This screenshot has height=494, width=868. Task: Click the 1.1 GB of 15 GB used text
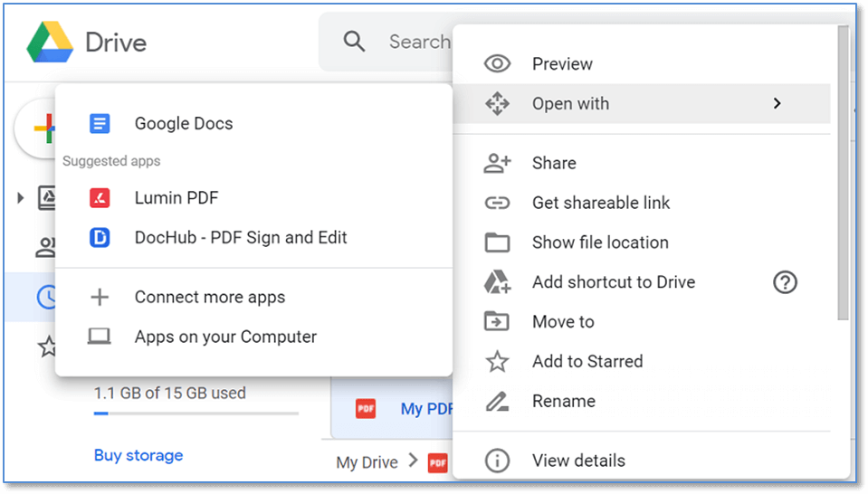coord(170,393)
